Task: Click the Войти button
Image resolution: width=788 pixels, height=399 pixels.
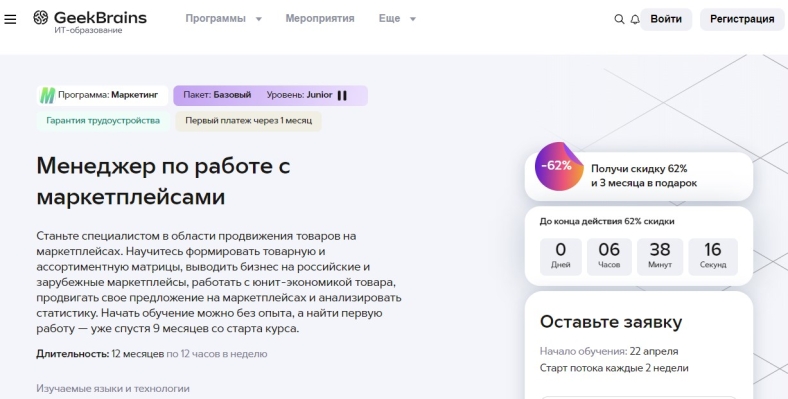Action: 666,19
